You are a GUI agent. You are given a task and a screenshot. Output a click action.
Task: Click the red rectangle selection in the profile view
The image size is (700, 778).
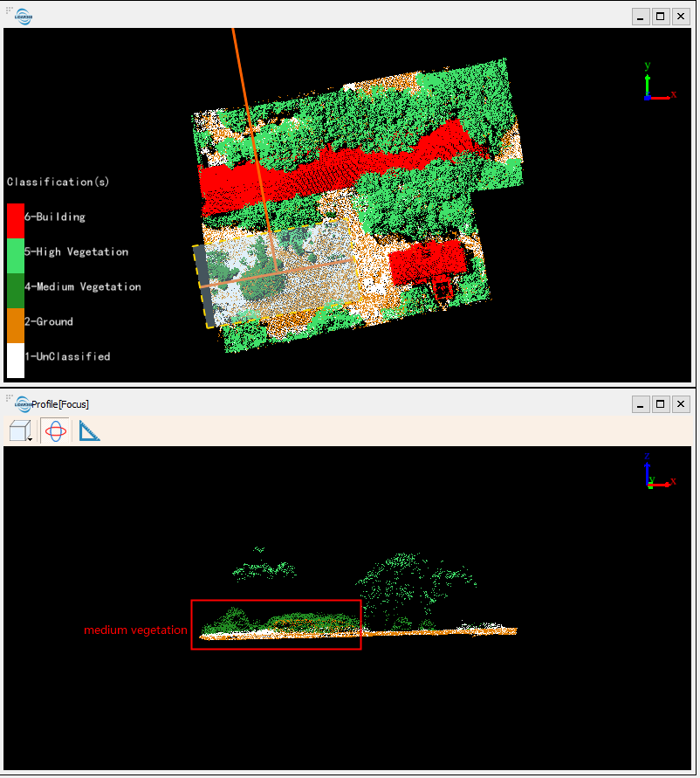point(276,624)
